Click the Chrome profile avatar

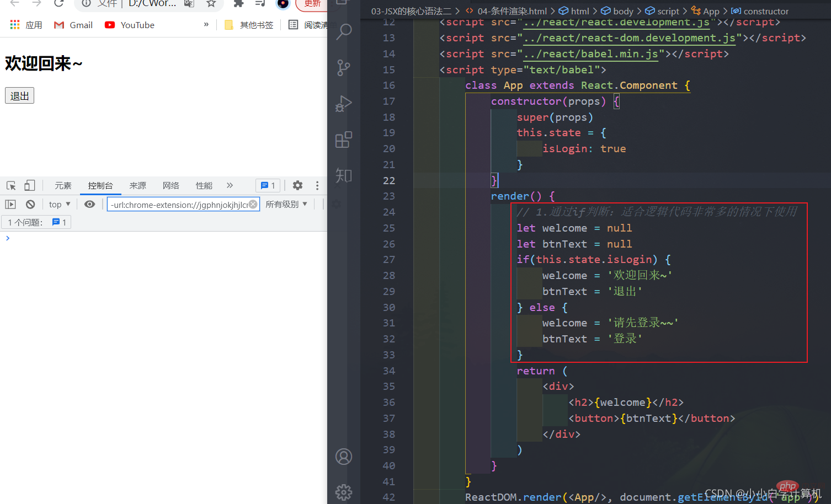(x=283, y=3)
